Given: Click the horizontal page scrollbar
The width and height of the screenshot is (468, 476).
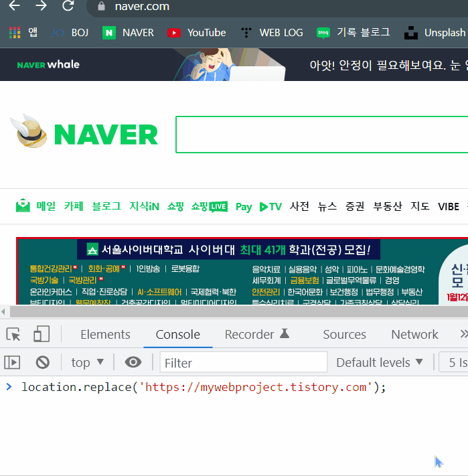Looking at the screenshot, I should (x=239, y=311).
